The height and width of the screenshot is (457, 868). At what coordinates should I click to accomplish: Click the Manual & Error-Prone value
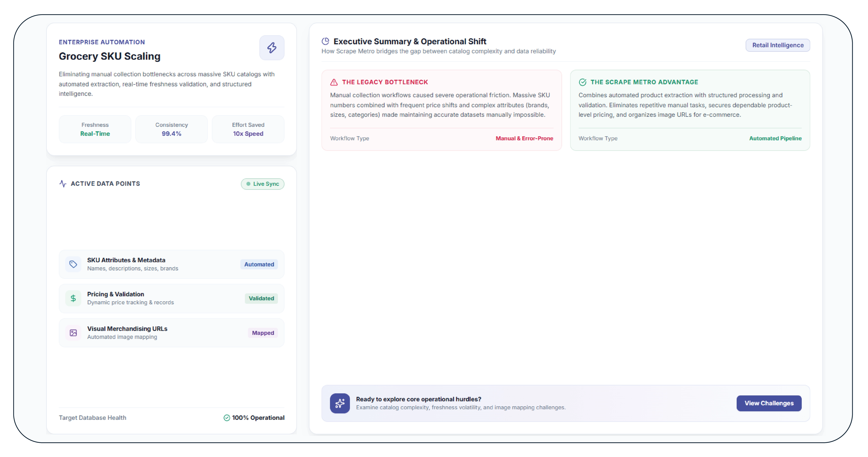point(524,138)
